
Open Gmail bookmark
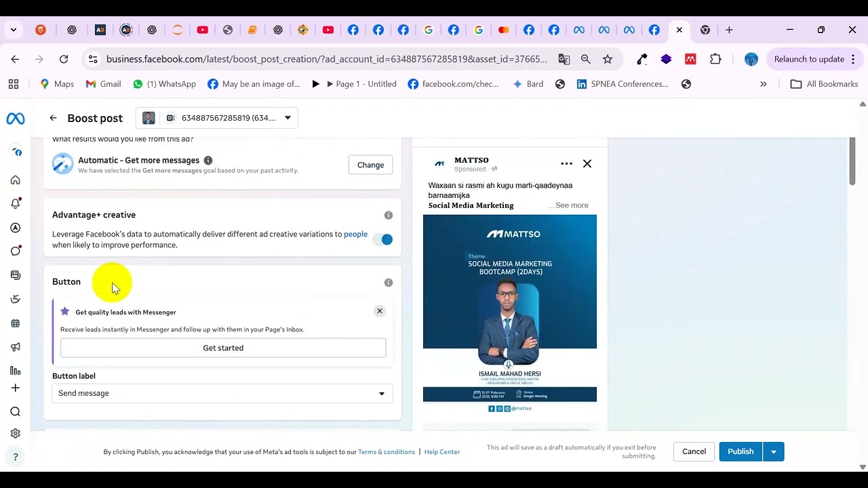(103, 84)
